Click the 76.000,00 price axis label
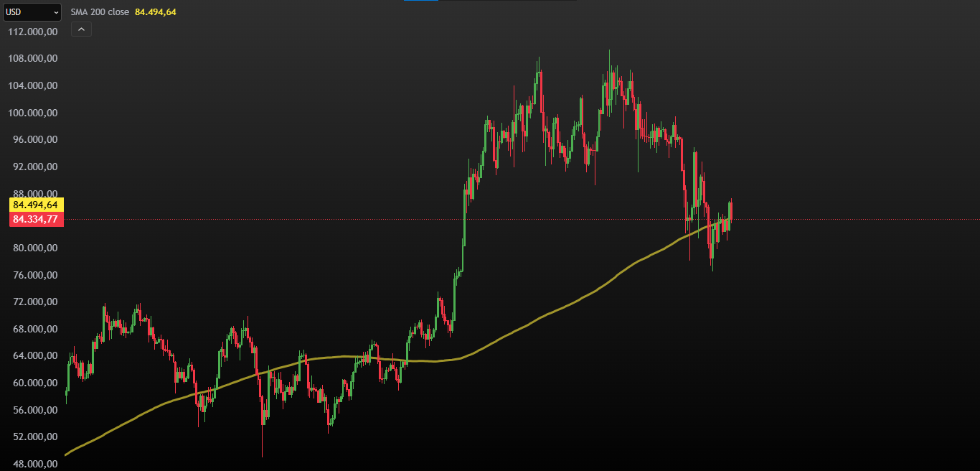 pyautogui.click(x=35, y=275)
